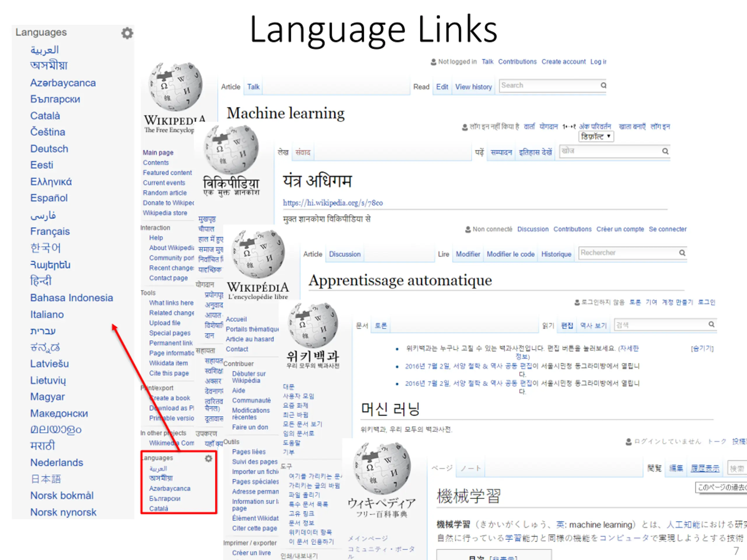Open Deutsch language link
Viewport: 747px width, 560px height.
49,148
